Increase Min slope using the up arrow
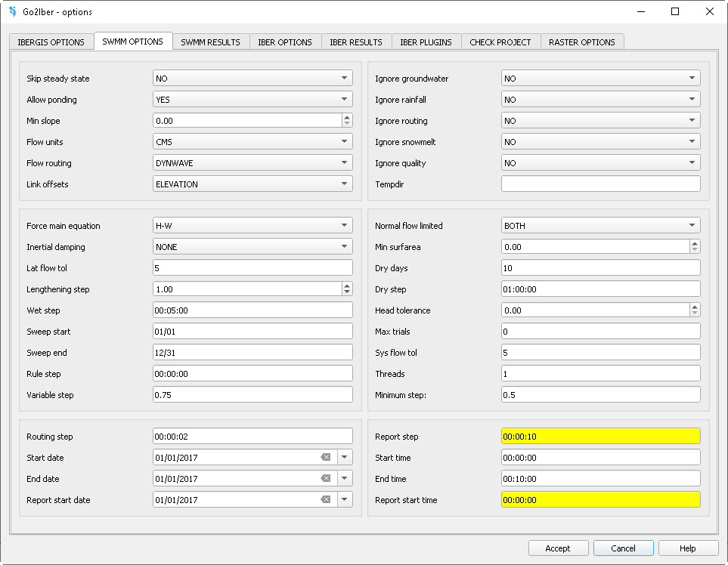Viewport: 728px width, 565px height. (346, 117)
